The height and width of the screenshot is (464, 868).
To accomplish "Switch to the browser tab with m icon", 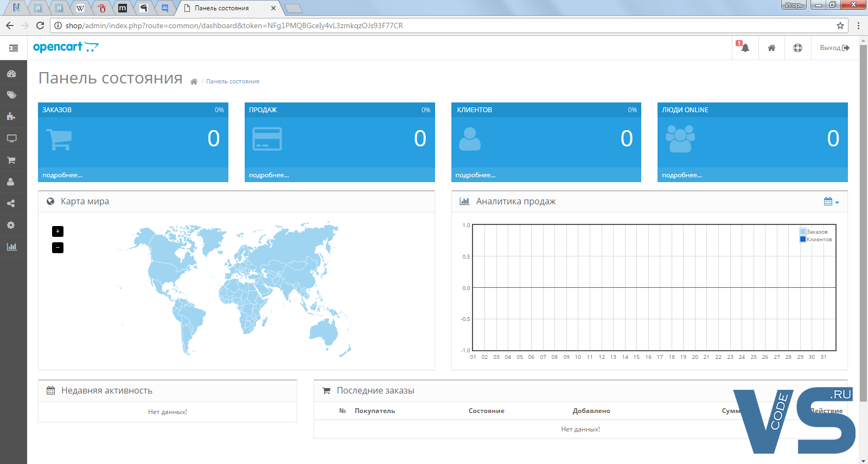I will pyautogui.click(x=123, y=8).
